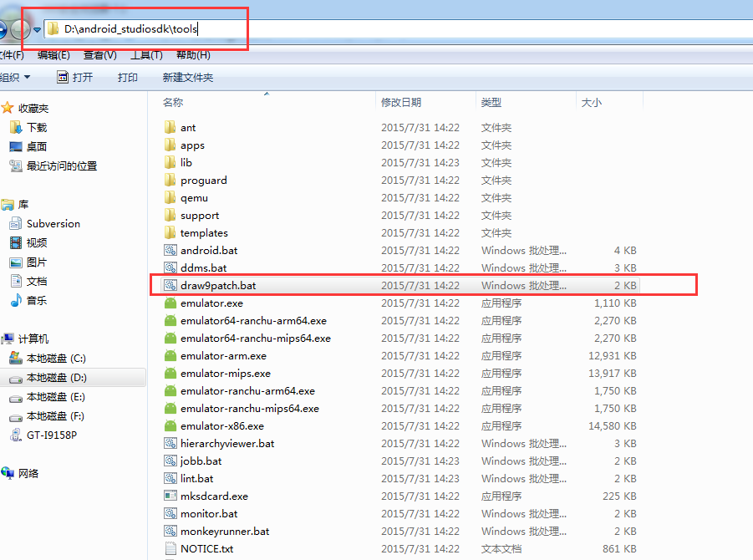Image resolution: width=753 pixels, height=560 pixels.
Task: Select 本地磁盘 (F:) drive
Action: (47, 416)
